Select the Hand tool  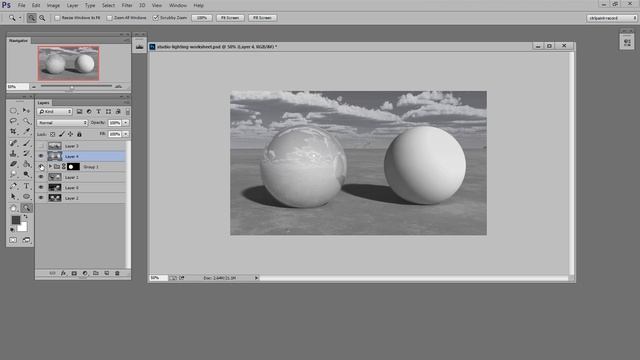coord(13,208)
